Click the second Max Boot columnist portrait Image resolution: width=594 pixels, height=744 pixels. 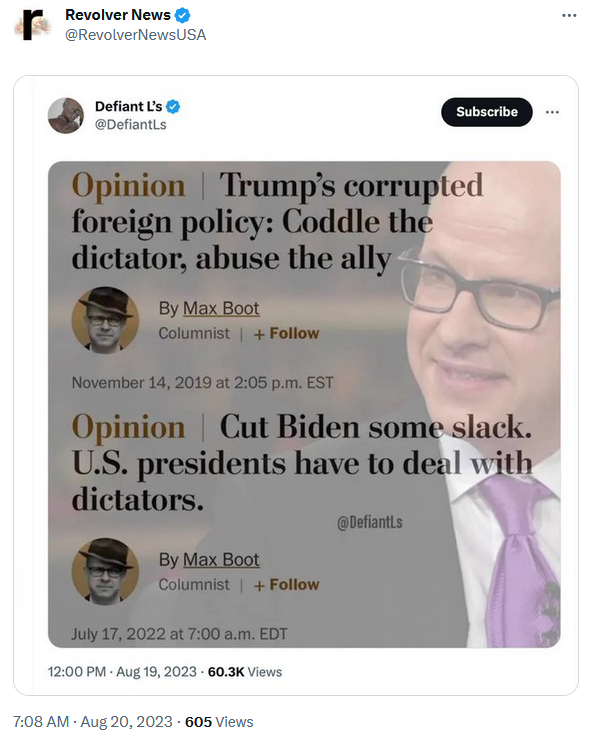pos(105,572)
